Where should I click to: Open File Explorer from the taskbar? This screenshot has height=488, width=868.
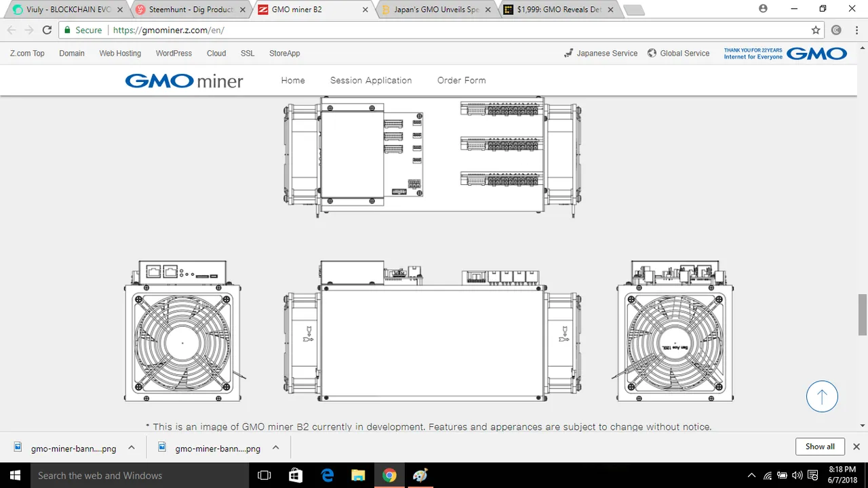(358, 475)
